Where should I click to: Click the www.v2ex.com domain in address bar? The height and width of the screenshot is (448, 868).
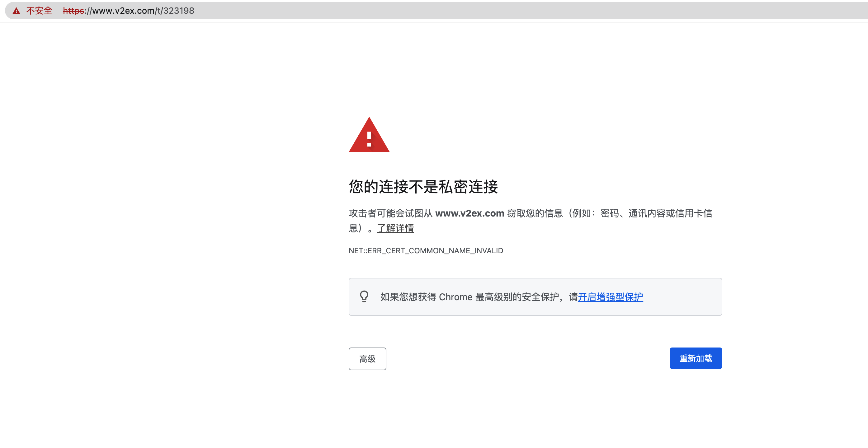(123, 11)
